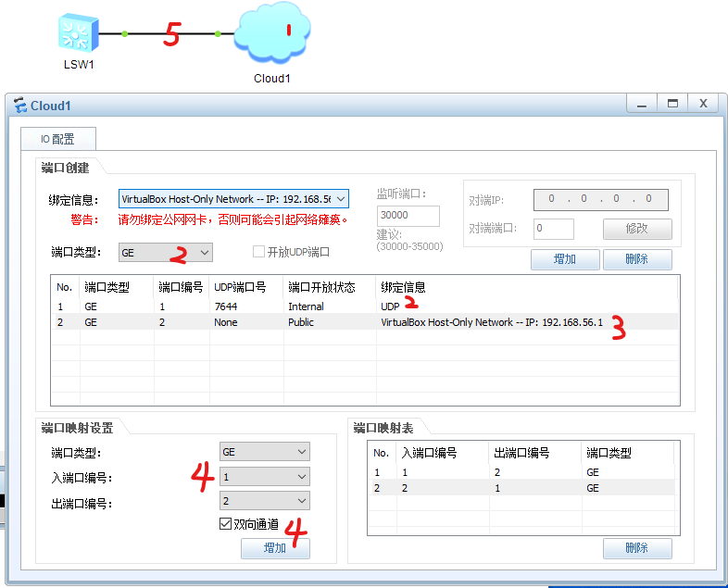The width and height of the screenshot is (728, 588).
Task: Switch to the IO配置 tab
Action: coord(57,140)
